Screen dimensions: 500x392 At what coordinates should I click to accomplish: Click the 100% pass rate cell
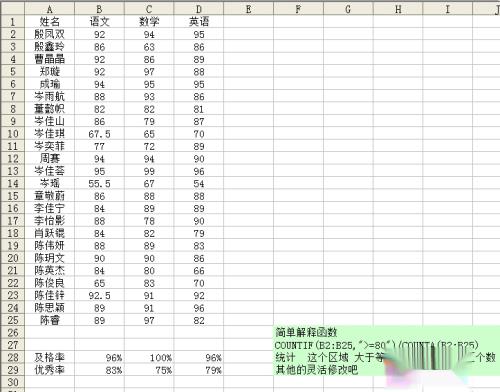click(x=149, y=357)
